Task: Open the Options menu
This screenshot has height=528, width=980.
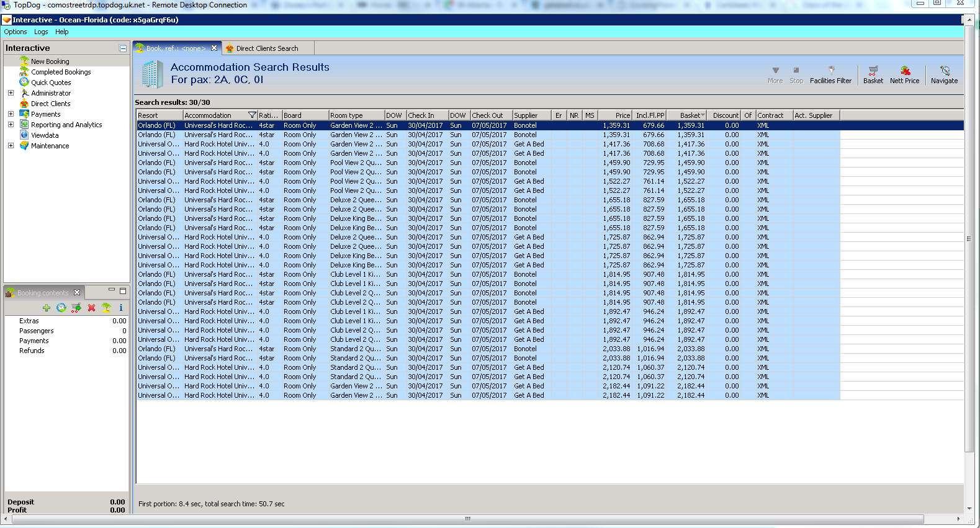Action: pos(16,32)
